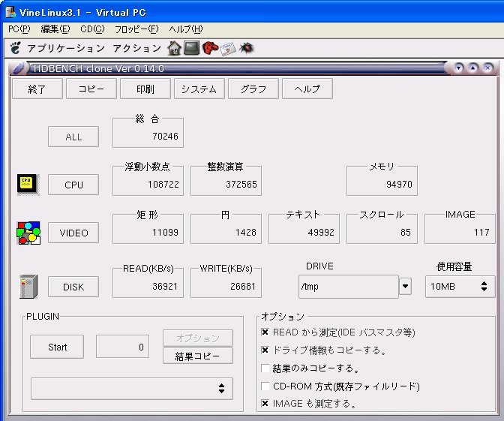The width and height of the screenshot is (504, 421).
Task: Click the 終了 button
Action: click(x=37, y=89)
